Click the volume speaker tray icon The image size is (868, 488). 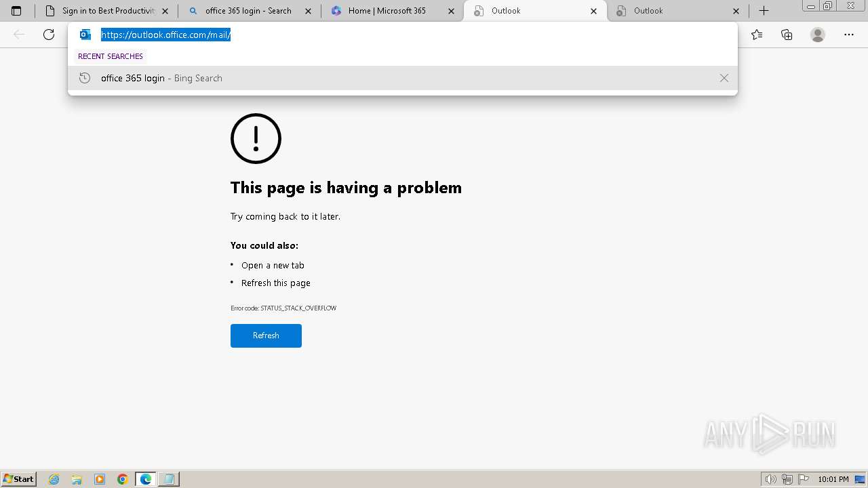771,479
